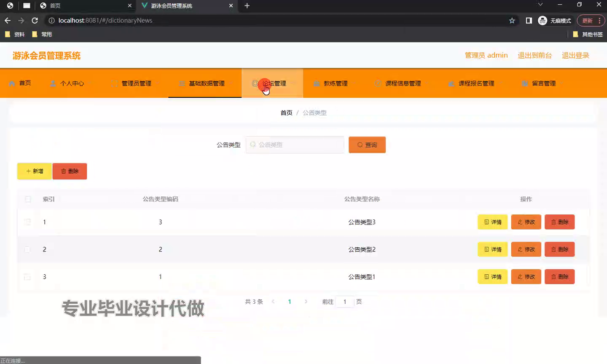Click 修改 for row 公告类型3
This screenshot has height=364, width=607.
[526, 222]
